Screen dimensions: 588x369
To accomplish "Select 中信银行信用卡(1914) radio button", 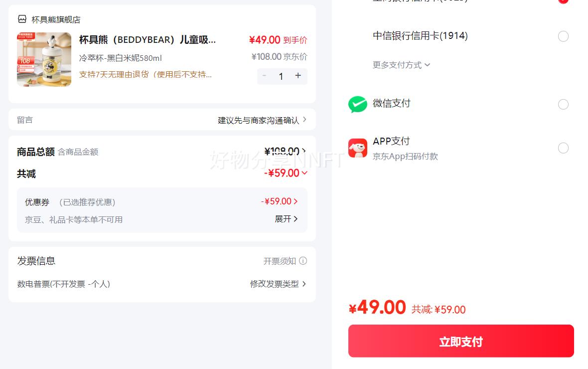I will (x=563, y=36).
